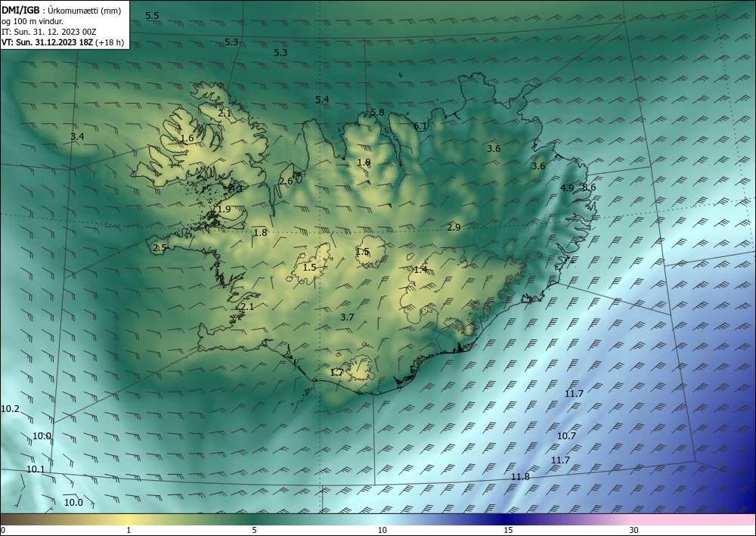Click the 1.7 value on the map
This screenshot has height=536, width=756.
336,372
